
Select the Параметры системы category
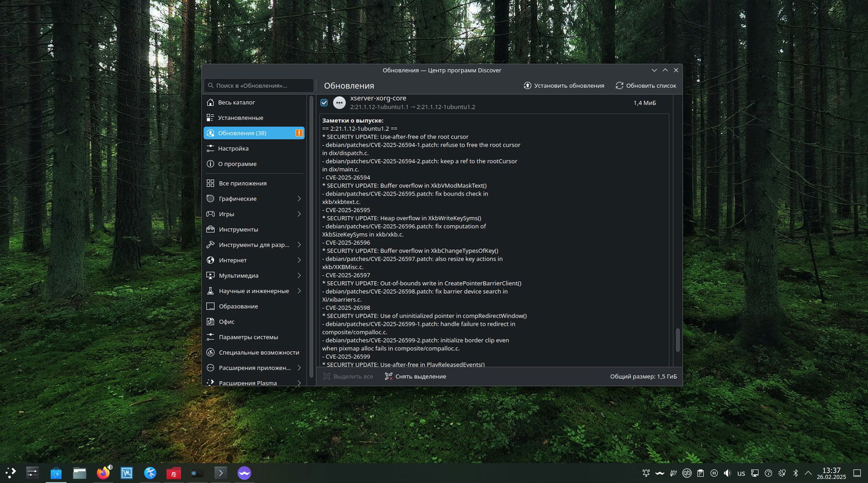254,337
